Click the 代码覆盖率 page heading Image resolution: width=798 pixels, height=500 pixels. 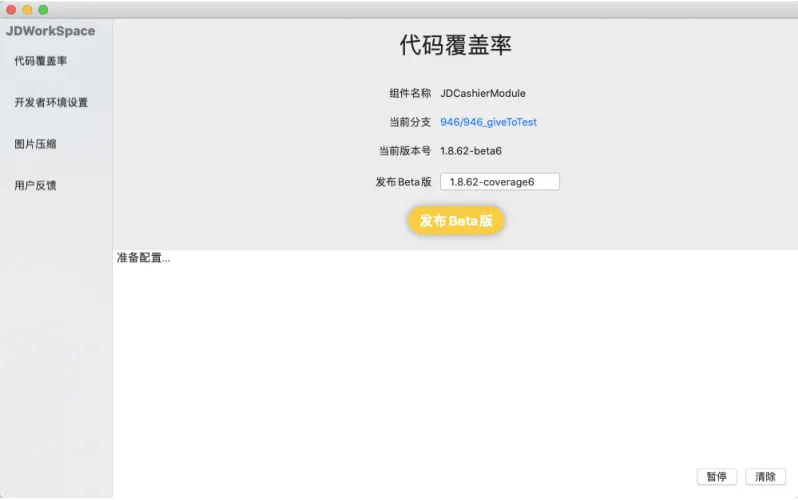pos(455,45)
